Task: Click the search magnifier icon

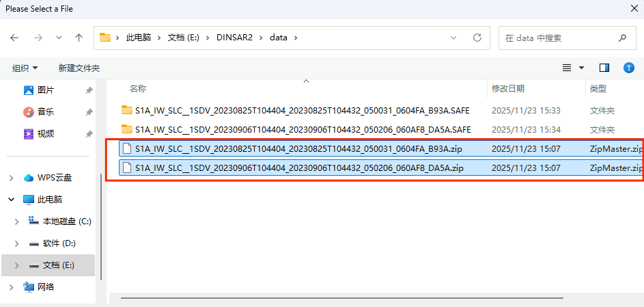Action: pyautogui.click(x=622, y=38)
